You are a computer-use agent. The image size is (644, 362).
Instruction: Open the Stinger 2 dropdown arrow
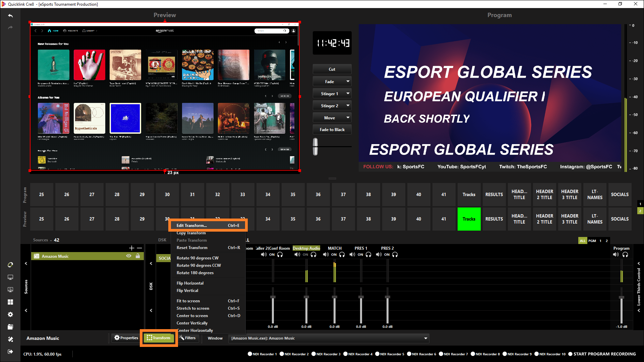coord(348,106)
